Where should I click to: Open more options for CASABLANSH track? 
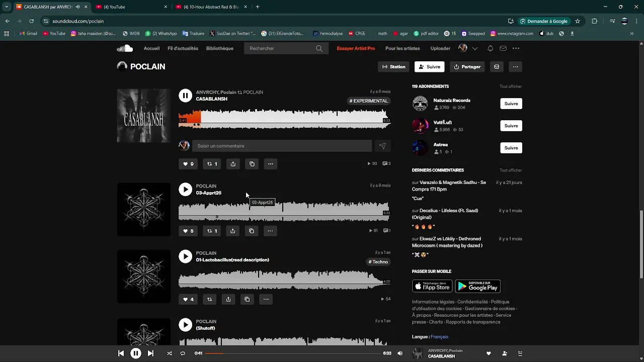(271, 164)
